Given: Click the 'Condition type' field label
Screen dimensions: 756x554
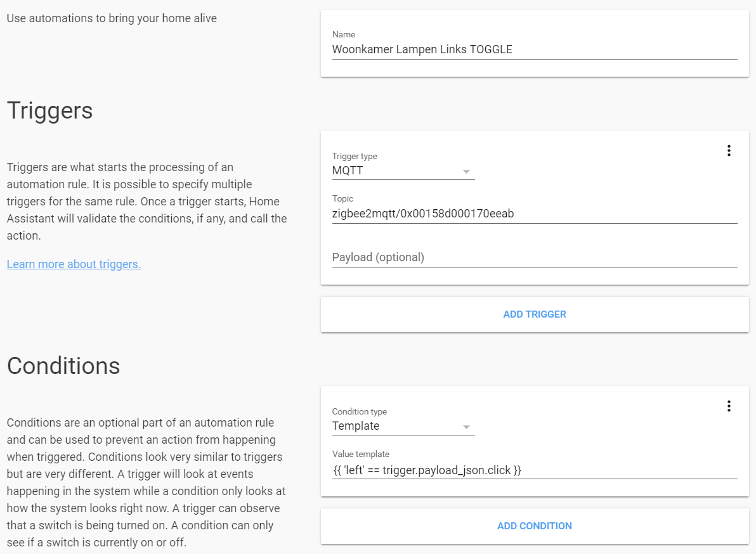Looking at the screenshot, I should pyautogui.click(x=360, y=411).
